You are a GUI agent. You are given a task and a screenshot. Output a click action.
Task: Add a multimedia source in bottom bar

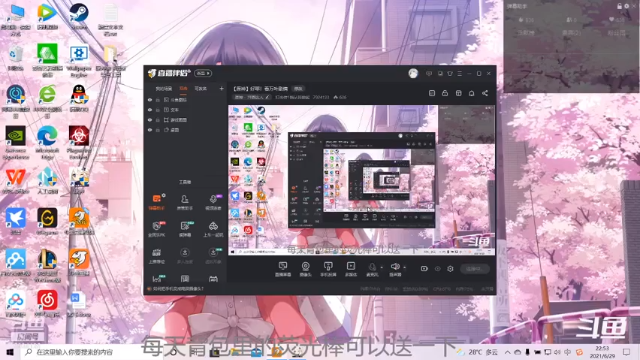(x=351, y=269)
